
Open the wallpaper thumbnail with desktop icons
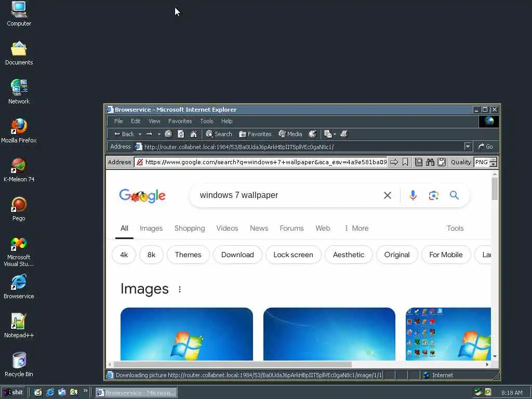448,334
